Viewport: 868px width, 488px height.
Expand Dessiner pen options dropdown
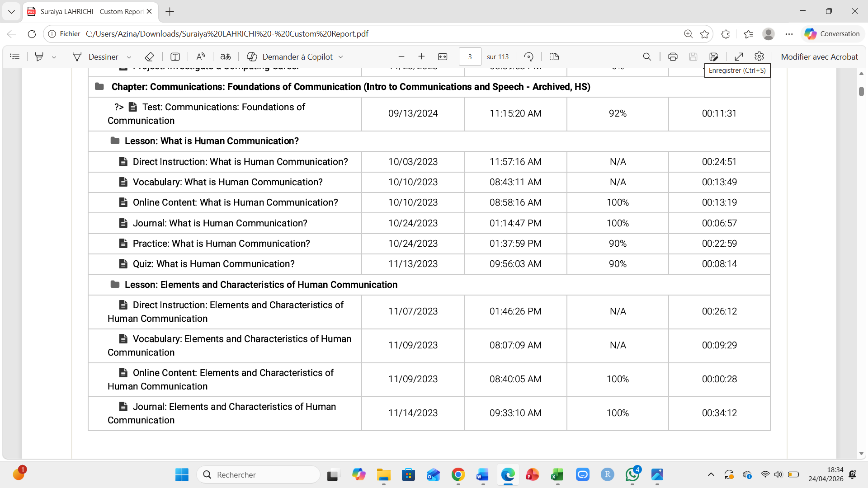coord(129,57)
